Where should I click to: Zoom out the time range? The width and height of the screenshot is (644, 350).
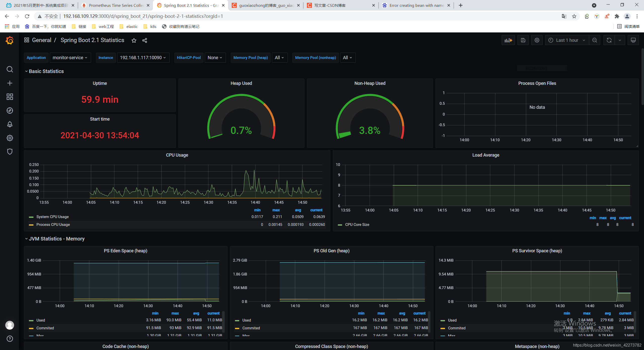coord(594,40)
